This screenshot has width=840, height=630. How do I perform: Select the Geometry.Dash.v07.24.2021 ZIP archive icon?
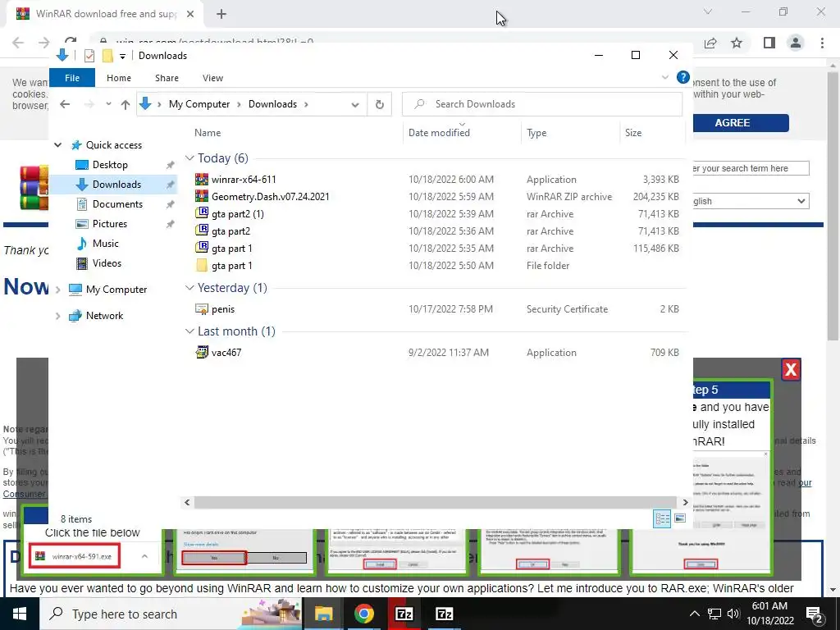pyautogui.click(x=202, y=197)
